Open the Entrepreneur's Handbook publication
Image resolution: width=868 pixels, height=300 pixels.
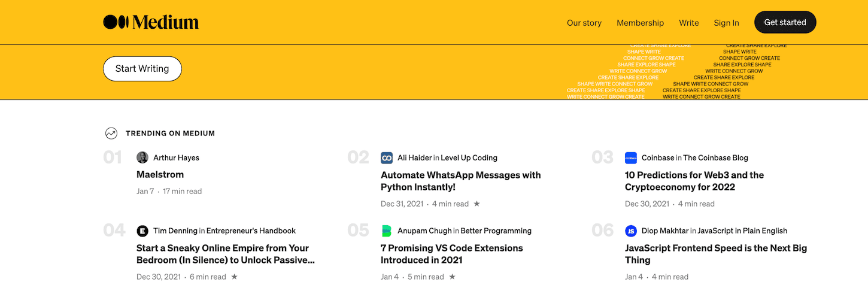point(251,231)
